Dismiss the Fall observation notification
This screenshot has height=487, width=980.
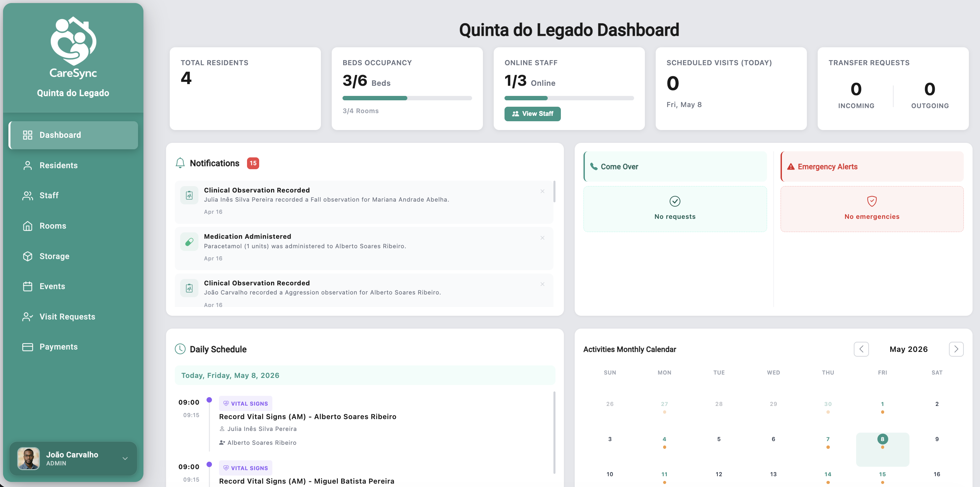[x=543, y=191]
